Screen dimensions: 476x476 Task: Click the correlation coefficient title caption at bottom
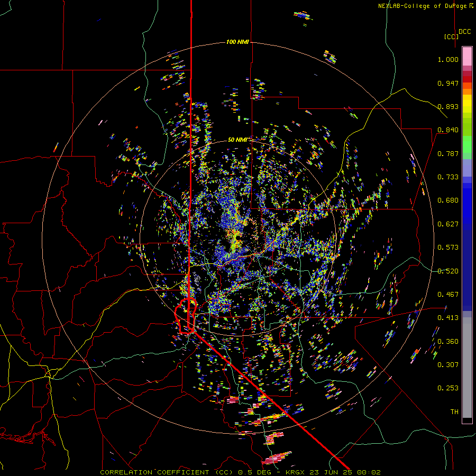click(x=240, y=472)
